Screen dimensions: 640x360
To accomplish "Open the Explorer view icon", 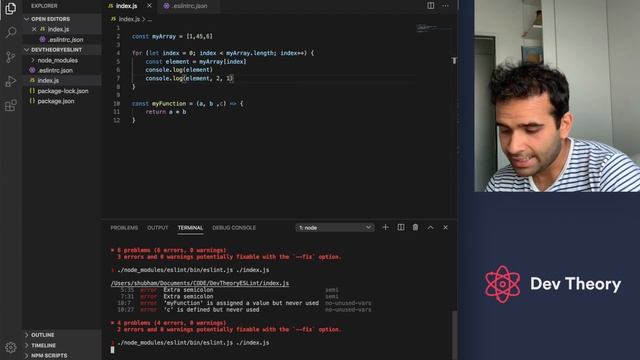I will coord(11,8).
